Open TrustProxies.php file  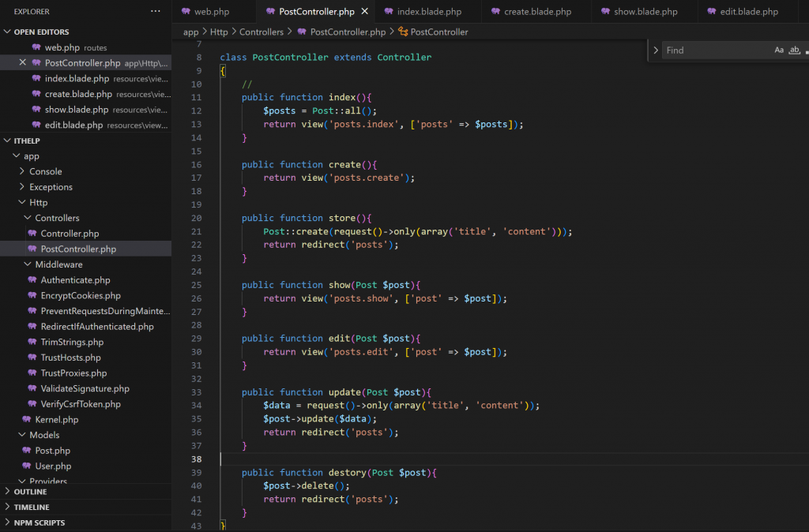(x=85, y=373)
